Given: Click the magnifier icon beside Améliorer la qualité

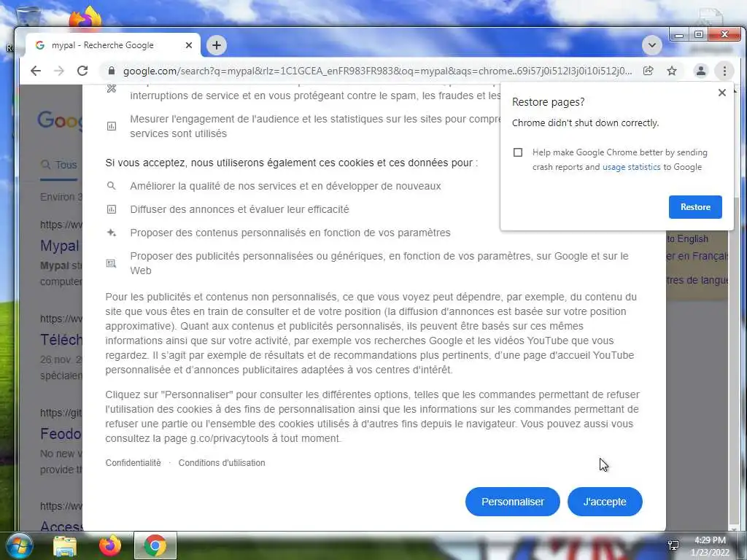Looking at the screenshot, I should coord(111,186).
